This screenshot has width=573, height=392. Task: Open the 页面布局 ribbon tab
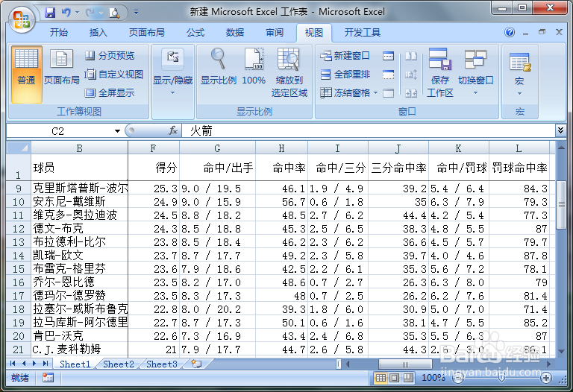point(146,33)
